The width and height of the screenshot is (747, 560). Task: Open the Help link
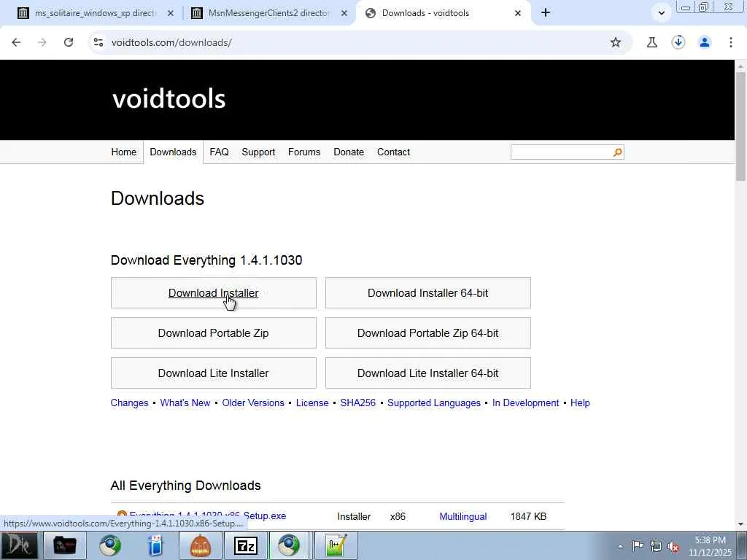click(580, 402)
